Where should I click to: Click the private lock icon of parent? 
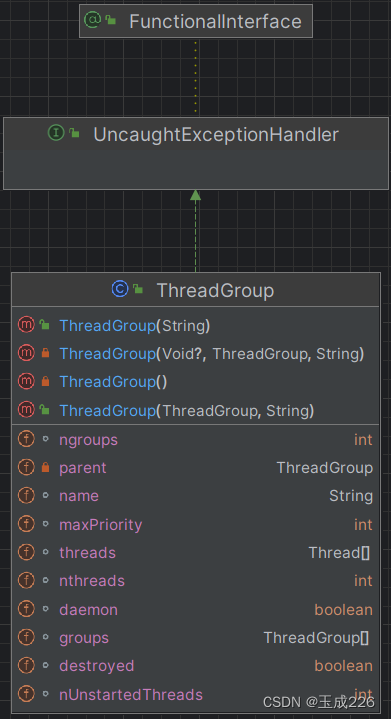tap(45, 467)
